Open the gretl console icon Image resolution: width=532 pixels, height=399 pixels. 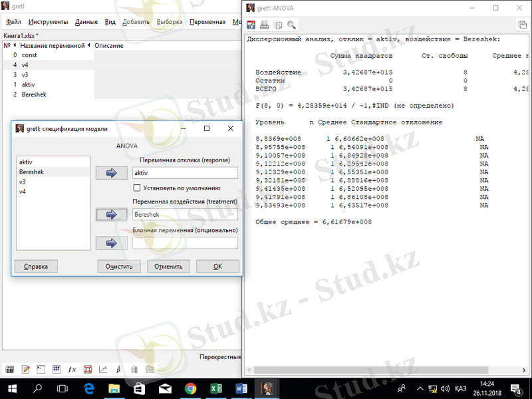pyautogui.click(x=41, y=369)
